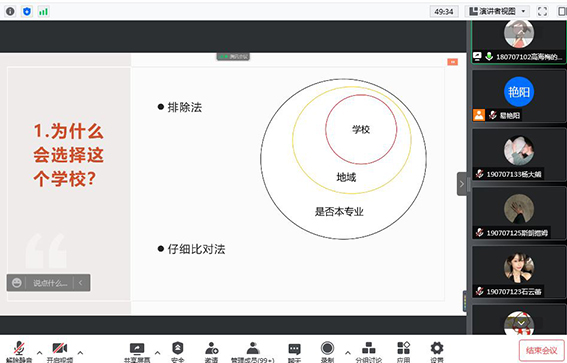567x363 pixels.
Task: Unmute the microphone
Action: coord(19,352)
